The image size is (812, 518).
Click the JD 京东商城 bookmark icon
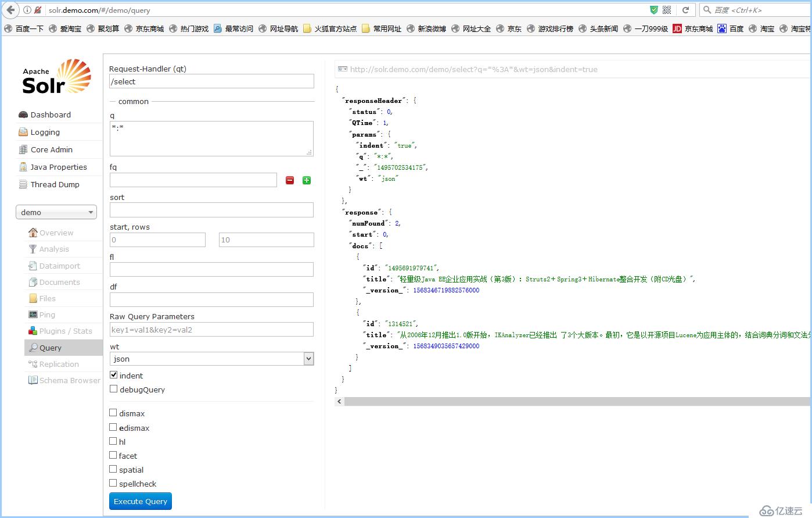coord(677,28)
